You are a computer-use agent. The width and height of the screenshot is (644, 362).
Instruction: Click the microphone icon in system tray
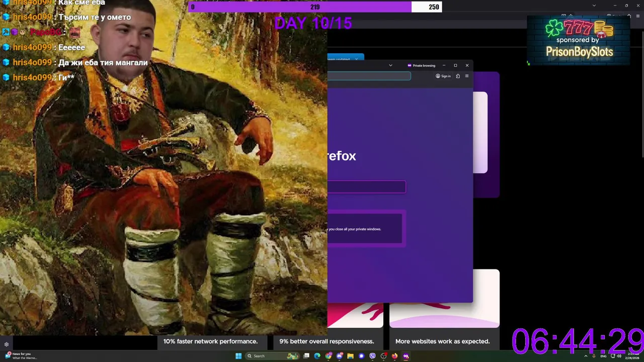[594, 356]
